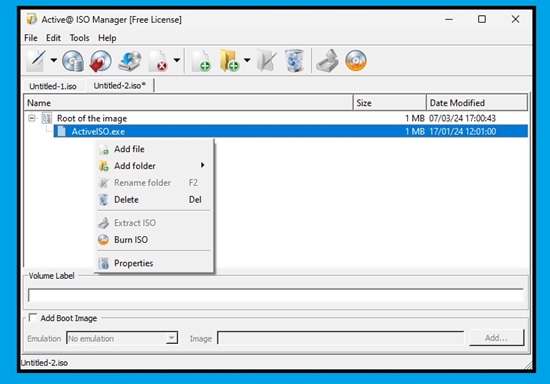Click the Root of the image icon
550x384 pixels.
coord(46,118)
